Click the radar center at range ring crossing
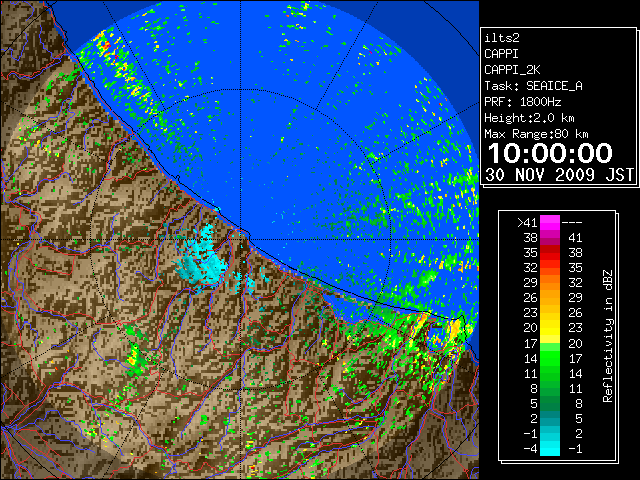The image size is (640, 480). click(240, 239)
